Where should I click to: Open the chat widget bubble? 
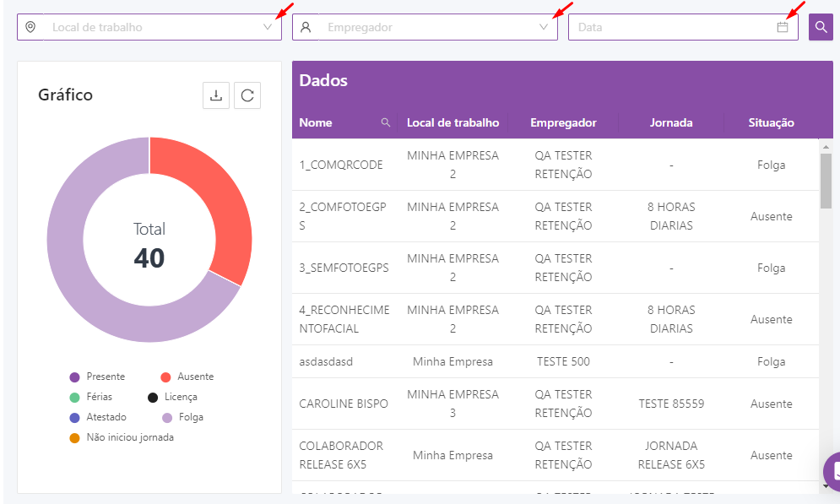(x=832, y=470)
